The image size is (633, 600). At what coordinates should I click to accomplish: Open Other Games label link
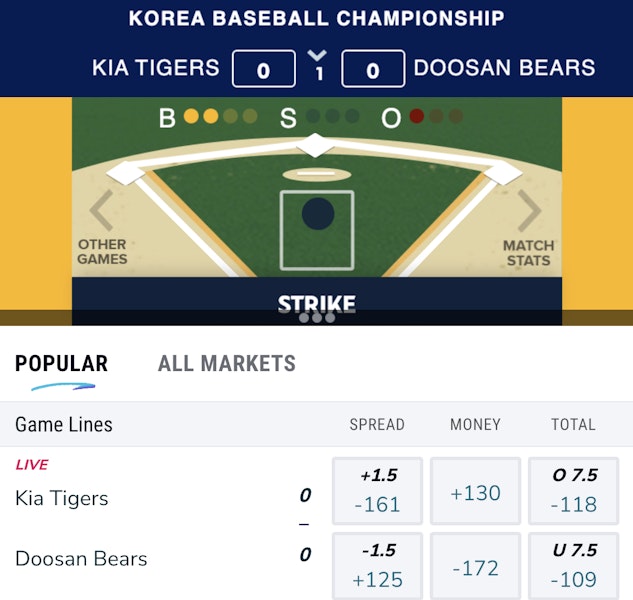[102, 252]
